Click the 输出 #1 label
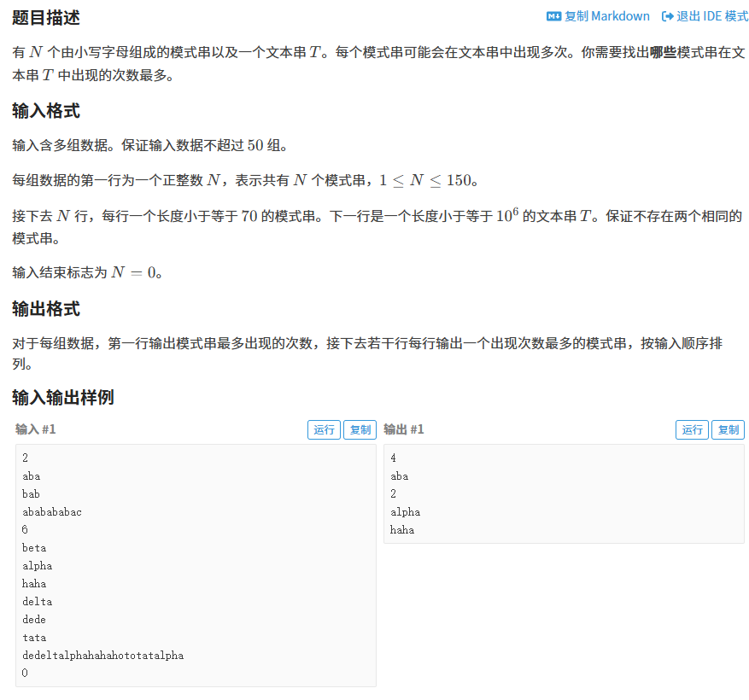The image size is (749, 700). (x=404, y=429)
